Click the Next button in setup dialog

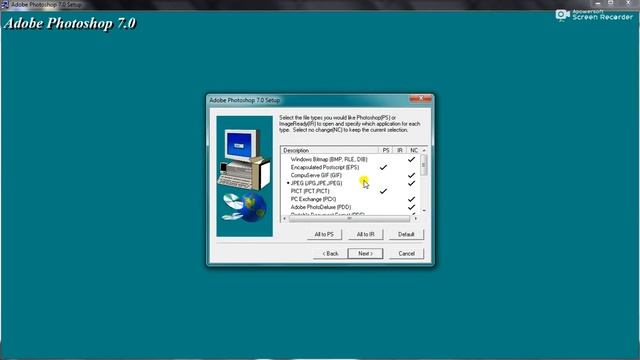[365, 253]
